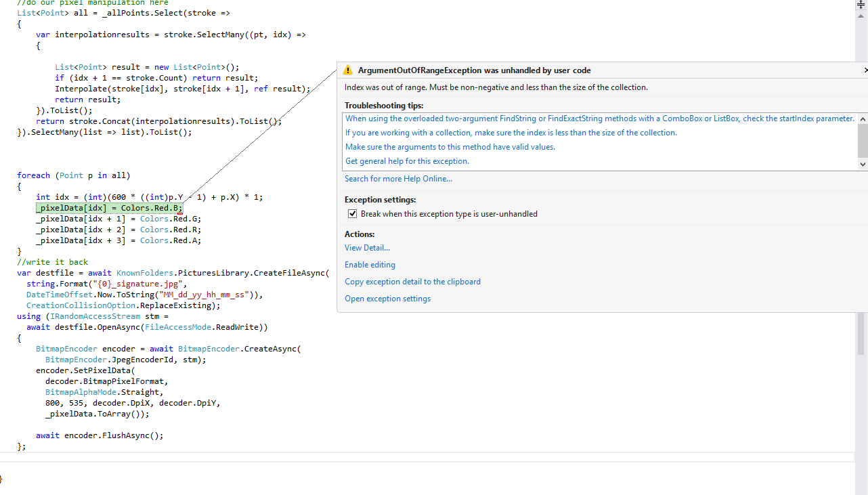Click 'using (IRandomAccessStream stm =' line
Image resolution: width=868 pixels, height=495 pixels.
[x=93, y=316]
